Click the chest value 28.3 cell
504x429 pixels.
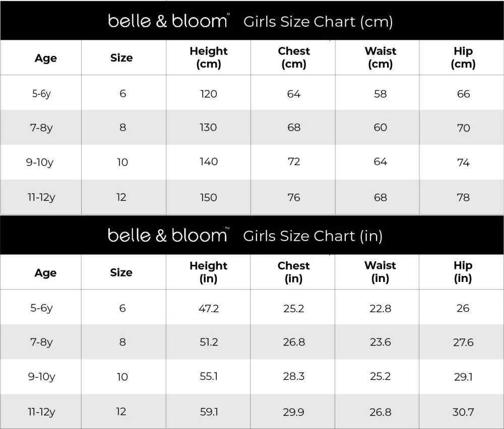pyautogui.click(x=294, y=376)
